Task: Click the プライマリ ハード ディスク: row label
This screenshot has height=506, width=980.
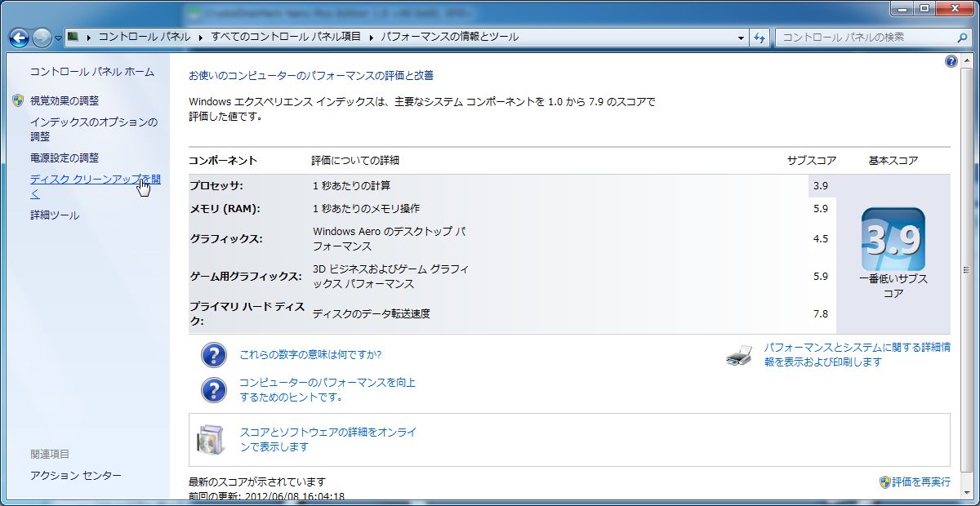Action: pyautogui.click(x=247, y=313)
